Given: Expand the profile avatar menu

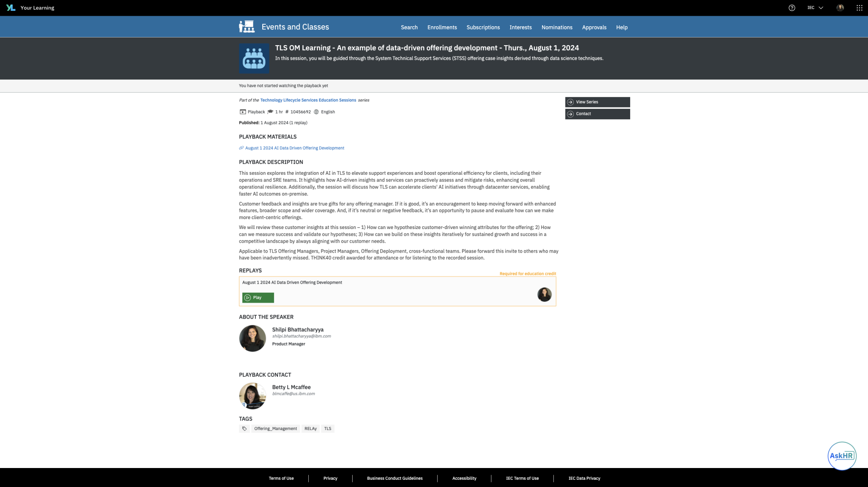Looking at the screenshot, I should [840, 8].
